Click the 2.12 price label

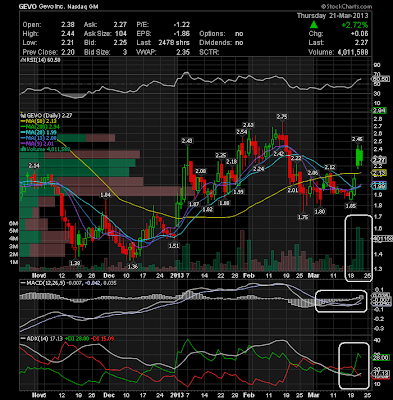330,167
